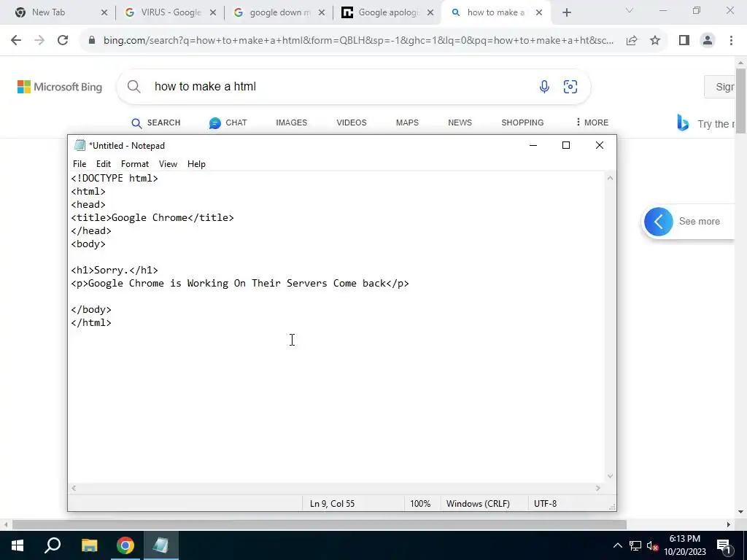Close the Notepad window
Screen dimensions: 747x560
[600, 145]
